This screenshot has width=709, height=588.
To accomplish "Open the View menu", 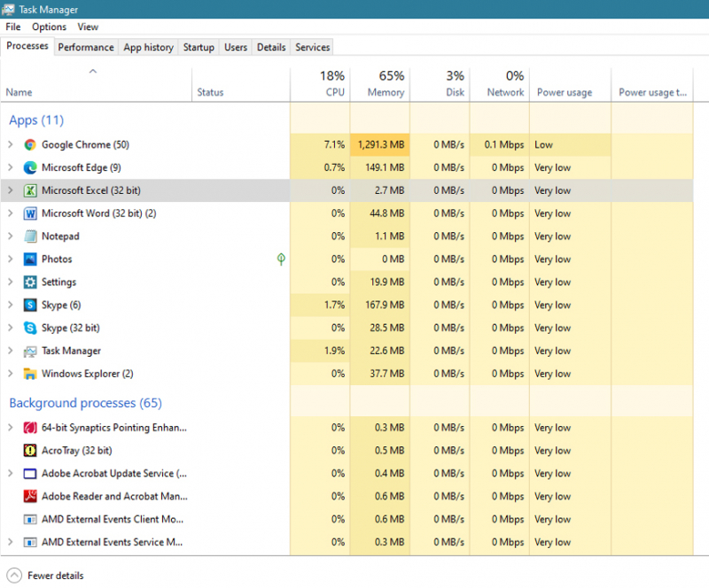I will [88, 27].
